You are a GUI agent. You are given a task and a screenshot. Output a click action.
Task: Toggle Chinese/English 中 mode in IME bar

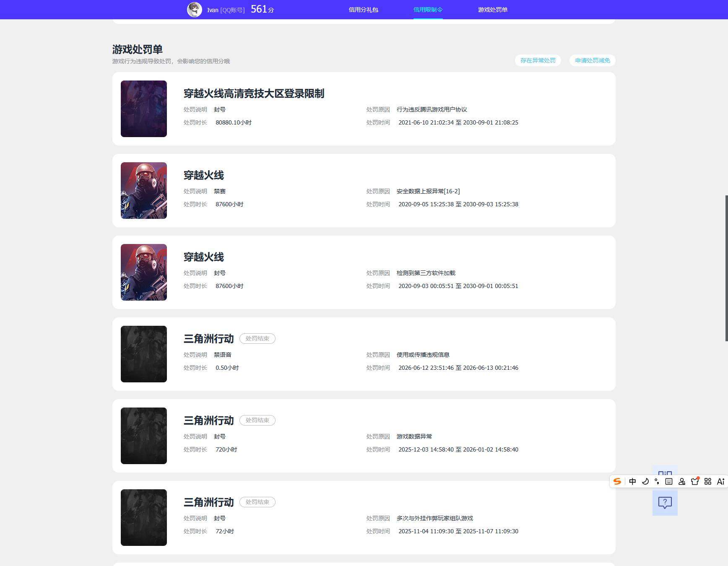[x=632, y=481]
